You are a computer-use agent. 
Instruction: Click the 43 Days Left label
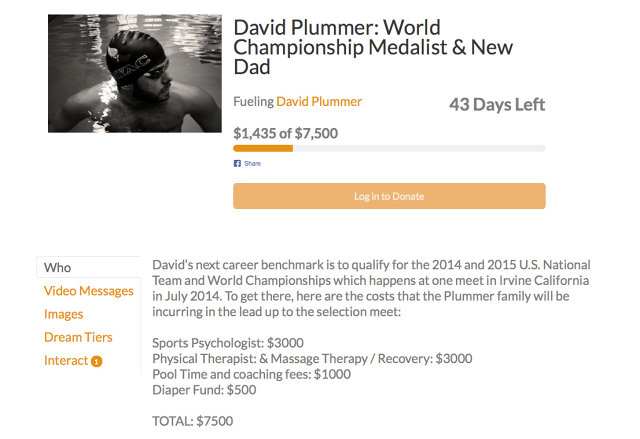point(497,105)
